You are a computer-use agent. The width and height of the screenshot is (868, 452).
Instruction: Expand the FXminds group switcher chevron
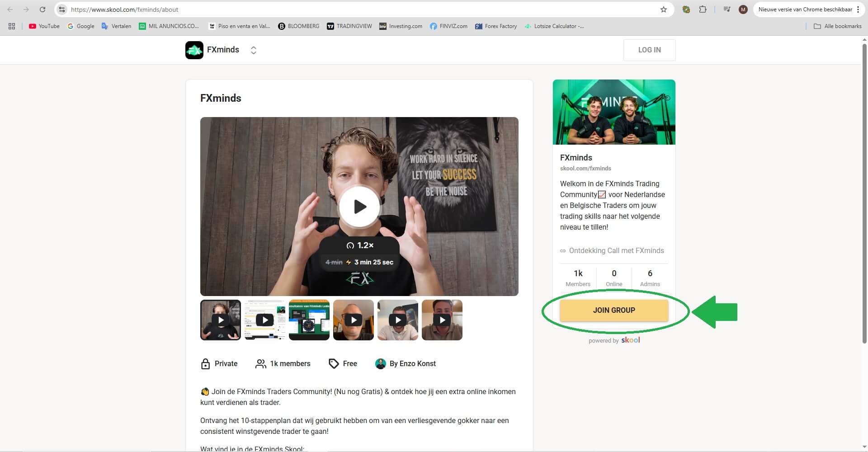click(x=254, y=50)
